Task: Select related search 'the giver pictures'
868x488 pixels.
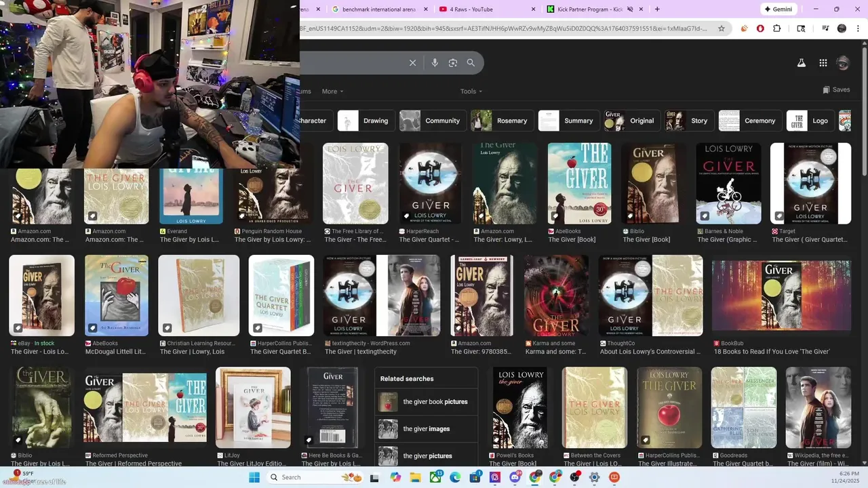Action: point(426,455)
